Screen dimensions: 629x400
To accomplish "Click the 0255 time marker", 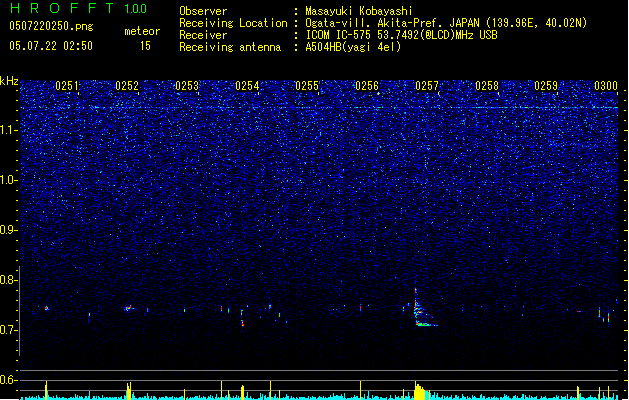I will click(x=307, y=86).
